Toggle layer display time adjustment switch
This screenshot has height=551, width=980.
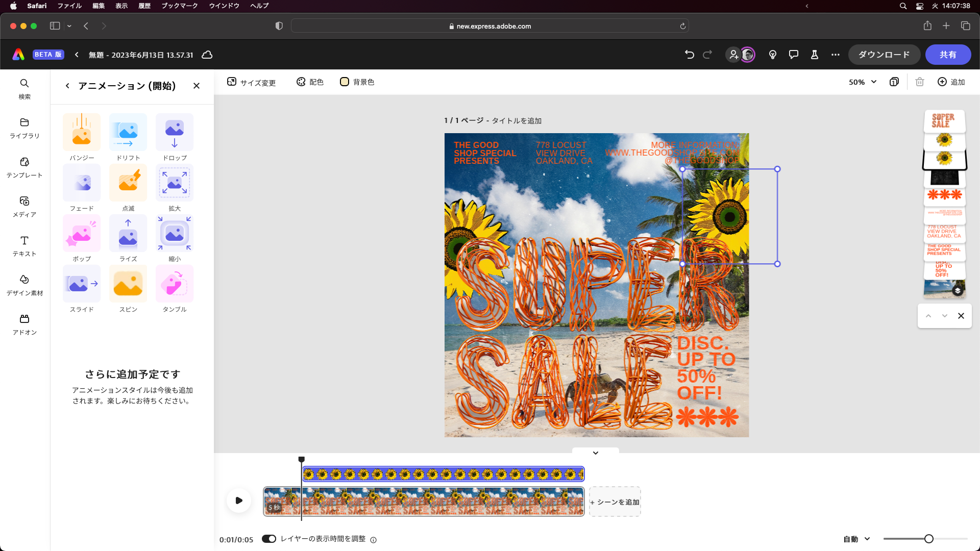(269, 539)
